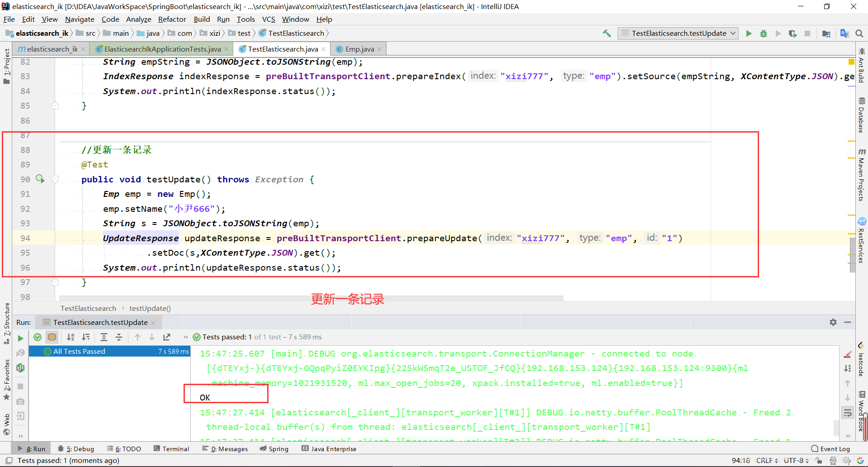This screenshot has height=467, width=868.
Task: Open the Structure side tab
Action: coord(6,324)
